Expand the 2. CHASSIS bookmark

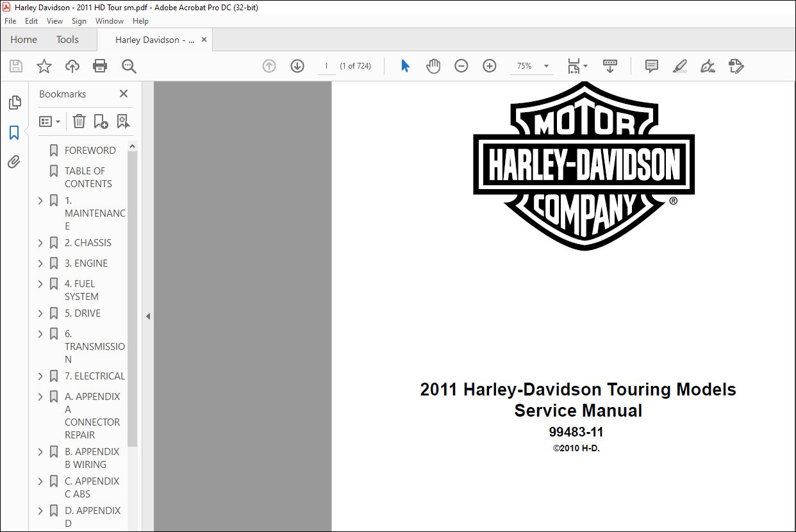click(x=40, y=243)
